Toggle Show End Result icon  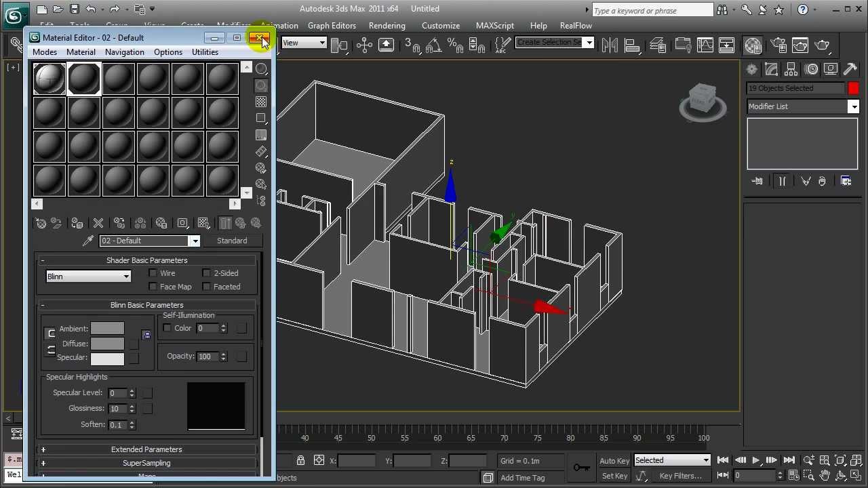225,223
